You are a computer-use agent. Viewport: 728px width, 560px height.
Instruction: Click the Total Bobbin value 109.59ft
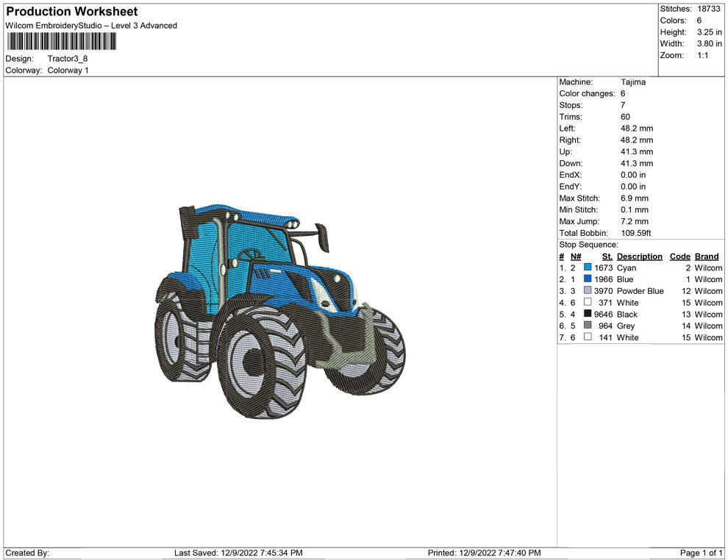coord(636,233)
